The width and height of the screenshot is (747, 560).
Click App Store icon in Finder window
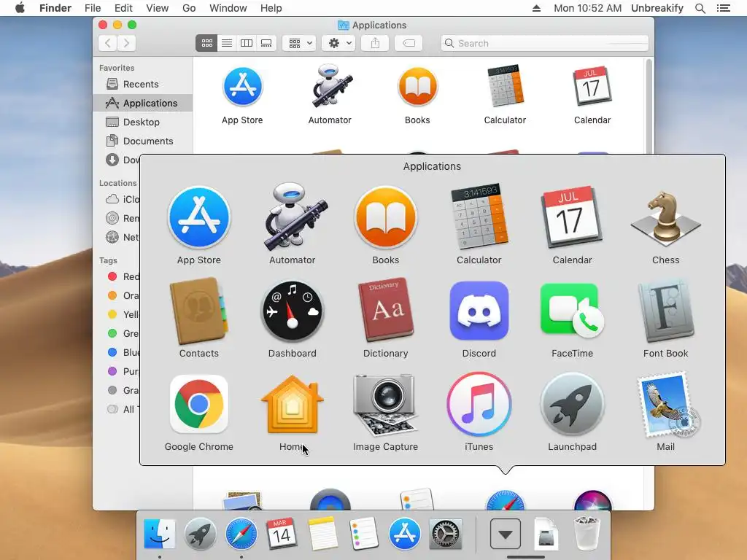point(242,87)
